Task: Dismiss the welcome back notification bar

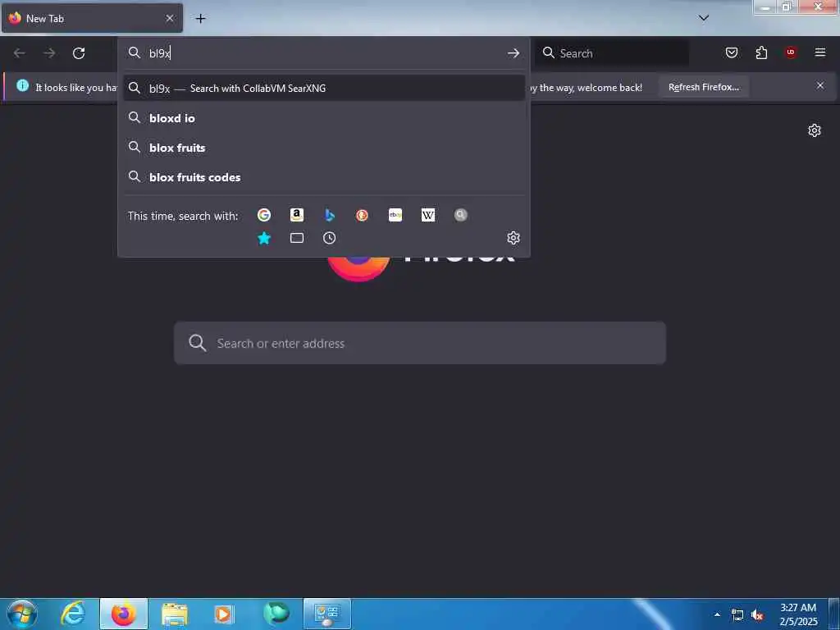Action: 819,85
